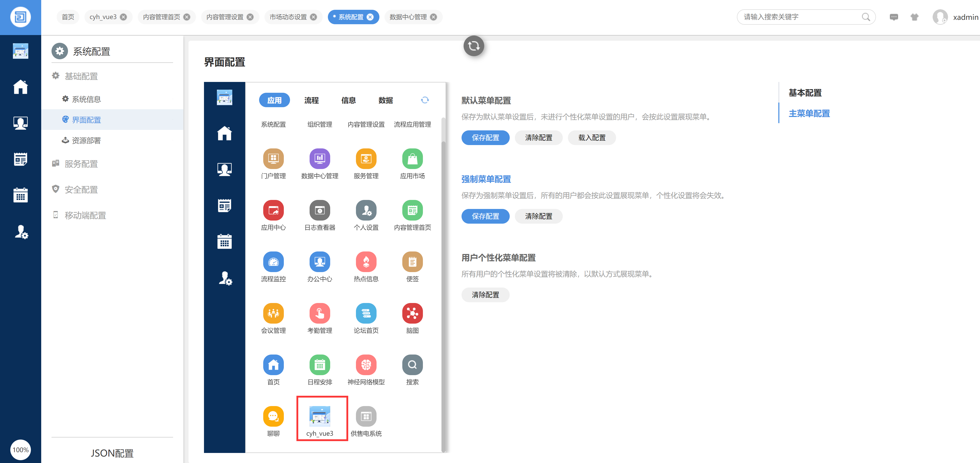Click the 数据中心管理 purple icon
Screen dimensions: 980x463
[320, 159]
